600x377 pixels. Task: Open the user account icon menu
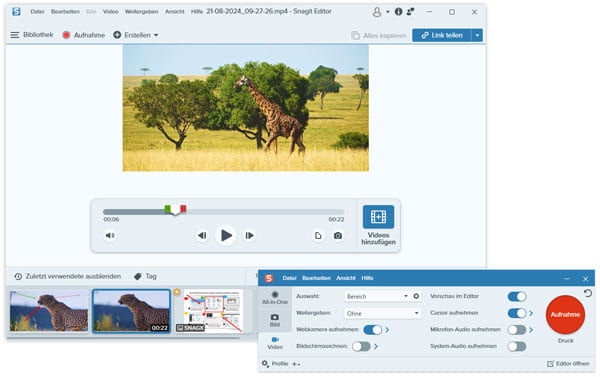(377, 12)
